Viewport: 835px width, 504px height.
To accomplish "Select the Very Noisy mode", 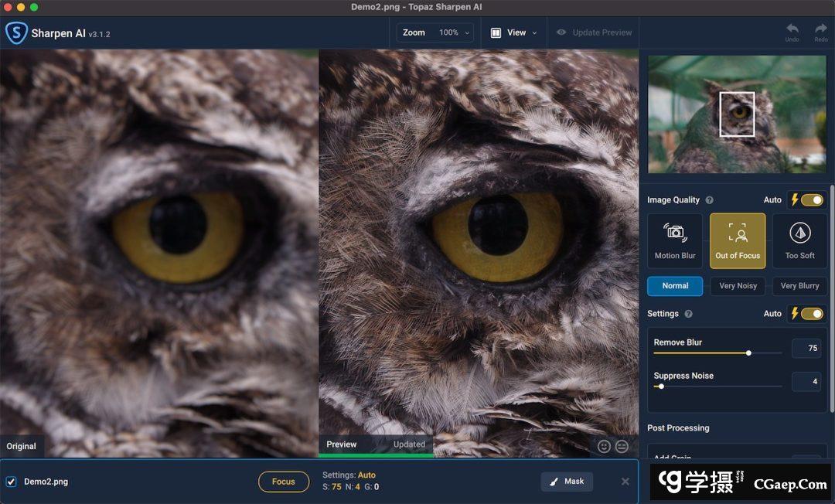I will click(738, 286).
